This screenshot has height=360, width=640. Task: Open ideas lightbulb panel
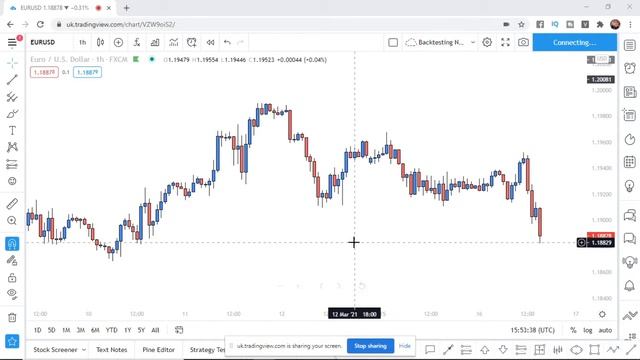630,186
